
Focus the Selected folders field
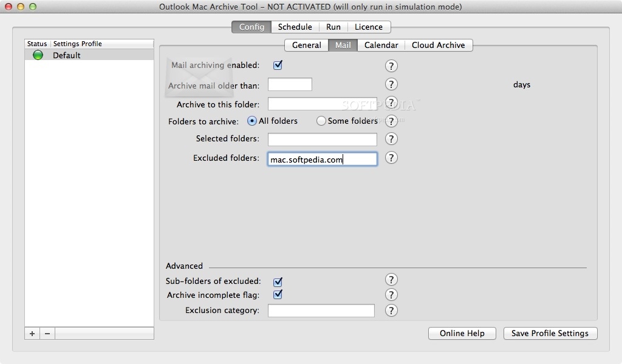(x=323, y=139)
